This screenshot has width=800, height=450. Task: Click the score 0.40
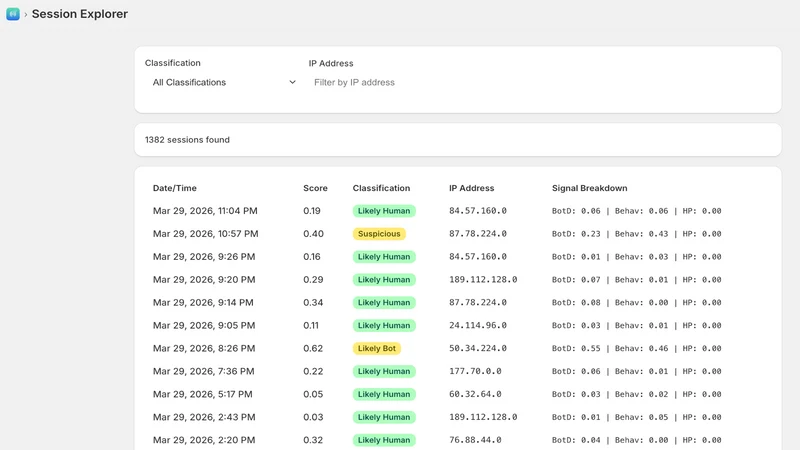coord(313,234)
